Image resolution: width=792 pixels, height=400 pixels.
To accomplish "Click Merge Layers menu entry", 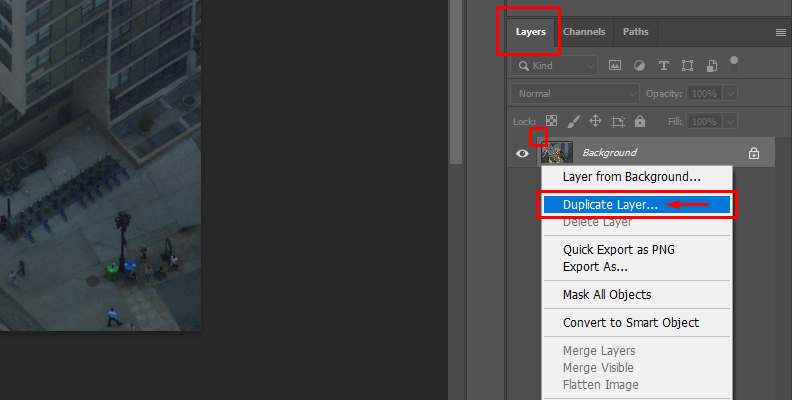I will 636,351.
